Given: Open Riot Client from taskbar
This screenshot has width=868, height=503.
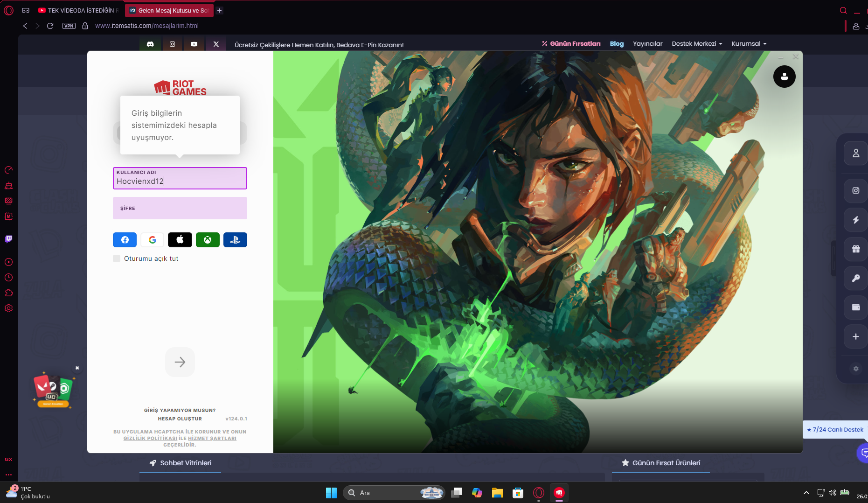Looking at the screenshot, I should pyautogui.click(x=559, y=493).
